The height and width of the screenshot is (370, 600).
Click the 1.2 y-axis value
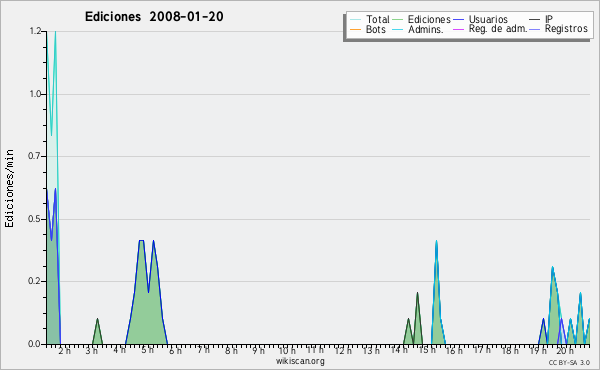point(35,31)
